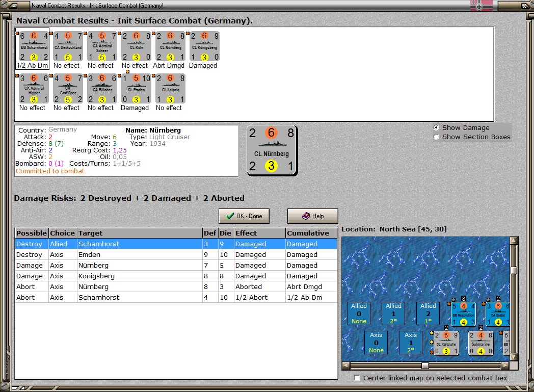Click the Allied 2 section box

[x=428, y=313]
